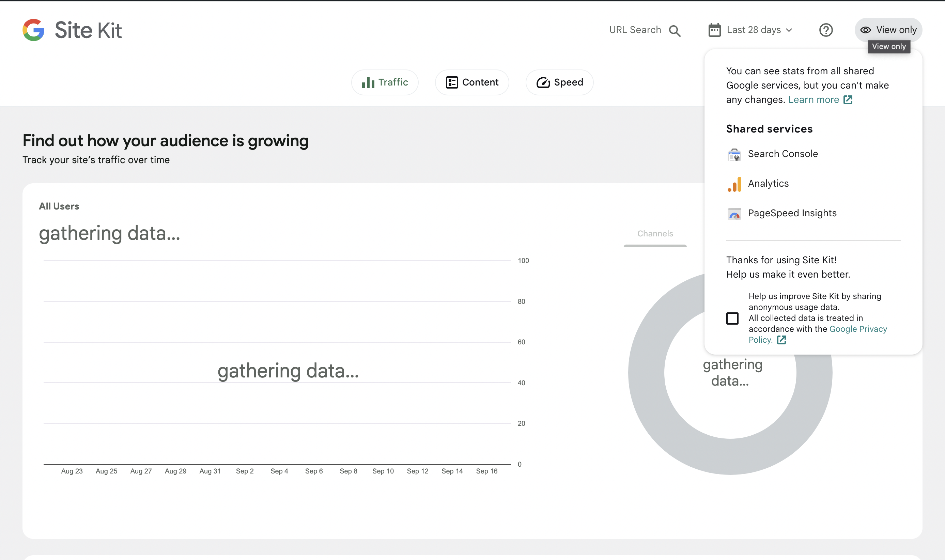Jump to the Content section
Screen dimensions: 945x560
coord(472,82)
